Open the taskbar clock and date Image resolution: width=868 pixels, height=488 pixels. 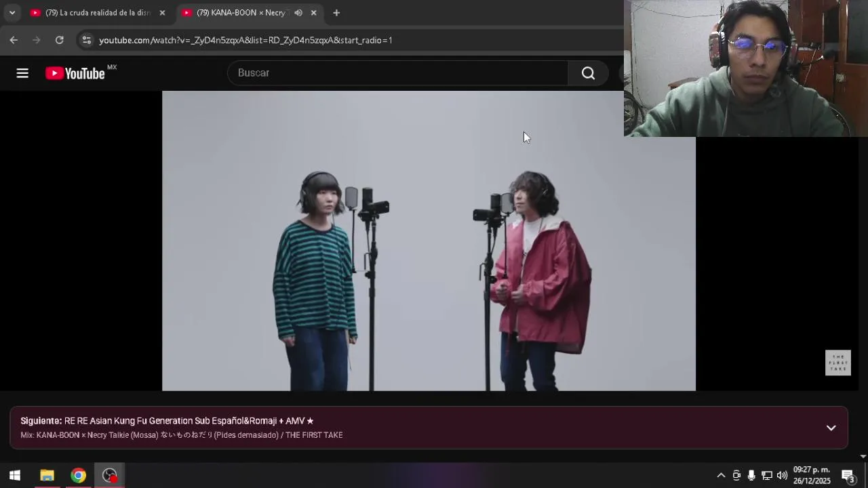pyautogui.click(x=812, y=475)
